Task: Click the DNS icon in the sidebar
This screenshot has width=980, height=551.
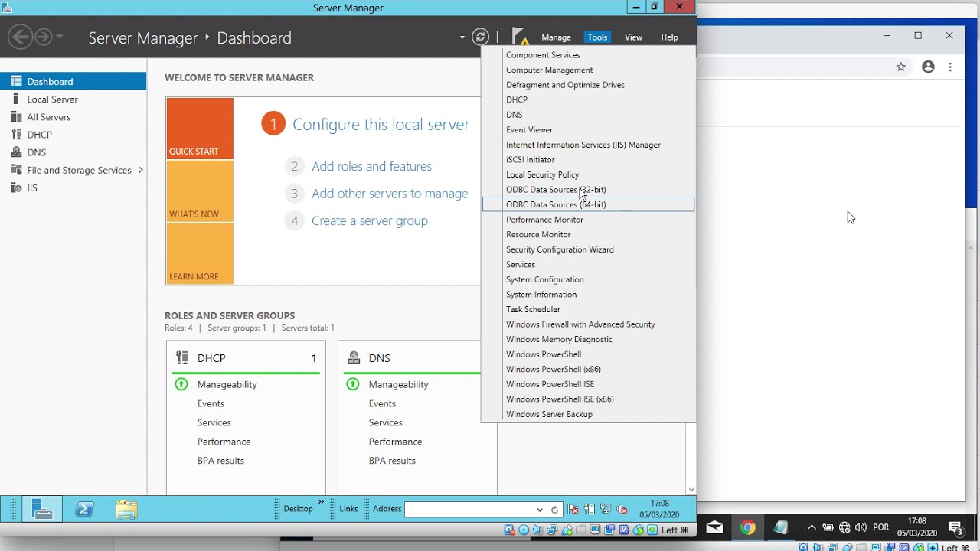Action: pos(16,152)
